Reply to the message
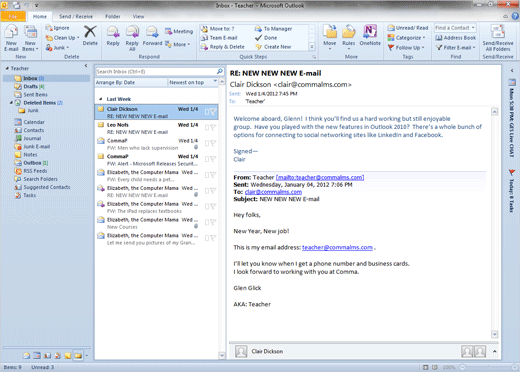 pyautogui.click(x=113, y=36)
